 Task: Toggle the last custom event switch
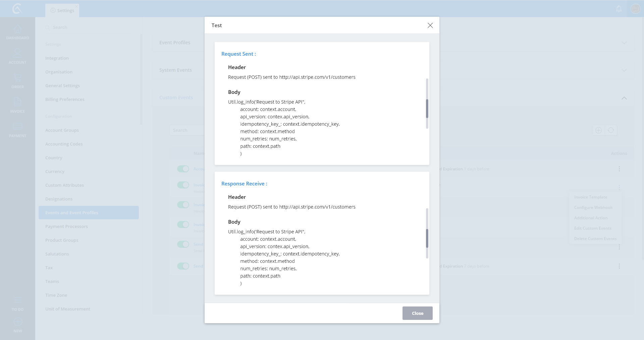click(x=183, y=266)
